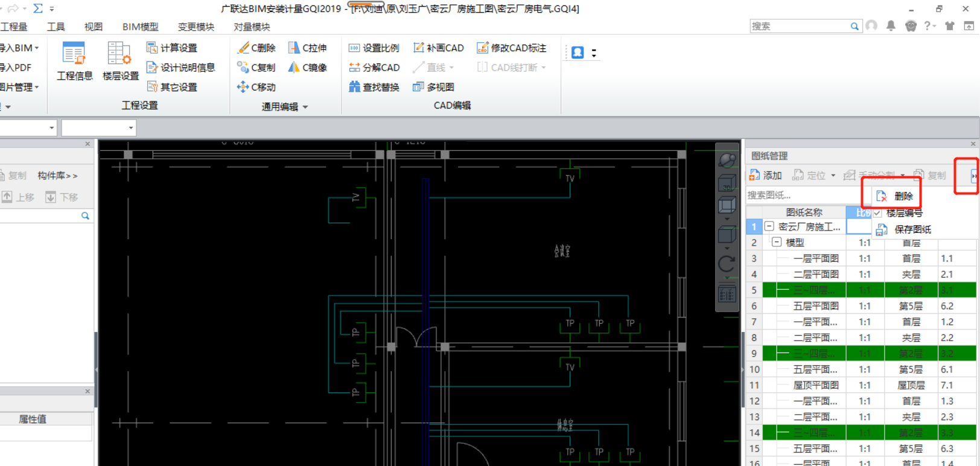Click the magnifier in the top search box
Viewport: 980px width, 466px height.
click(854, 27)
